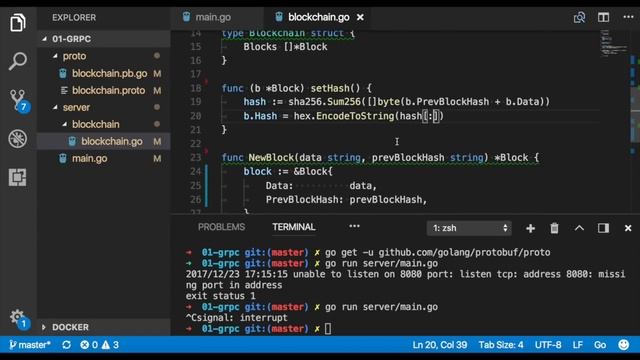This screenshot has height=360, width=640.
Task: Select the TERMINAL panel tab
Action: (293, 227)
